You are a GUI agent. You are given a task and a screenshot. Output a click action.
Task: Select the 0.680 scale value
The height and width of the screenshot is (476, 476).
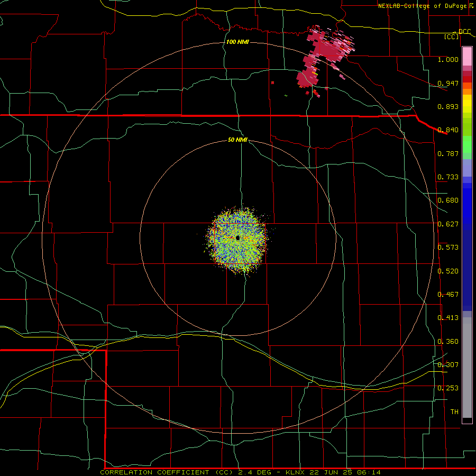point(448,200)
